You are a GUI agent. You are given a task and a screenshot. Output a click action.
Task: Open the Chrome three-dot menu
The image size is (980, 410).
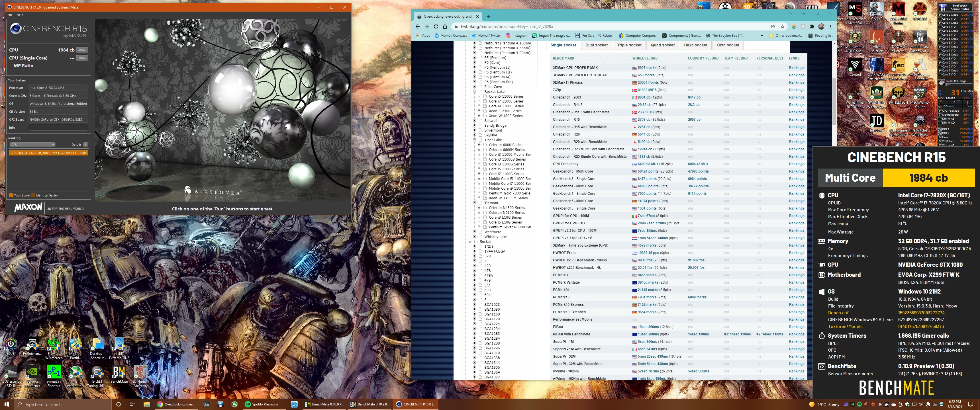point(830,27)
